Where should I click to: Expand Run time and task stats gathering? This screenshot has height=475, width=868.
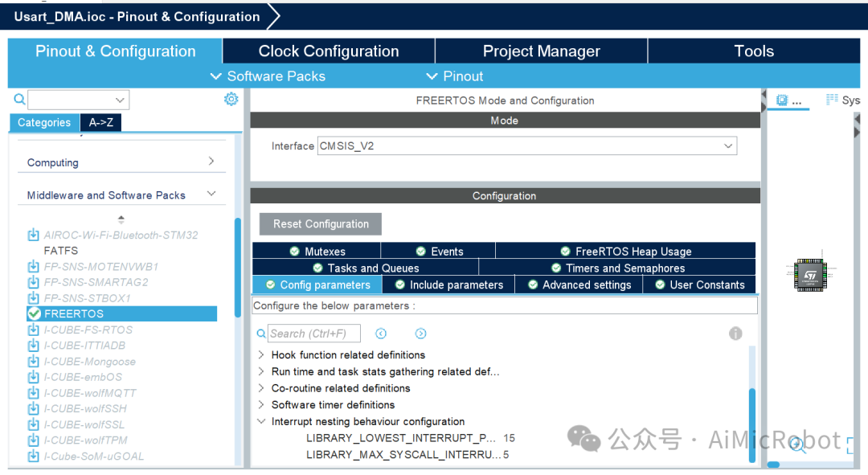[x=260, y=371]
